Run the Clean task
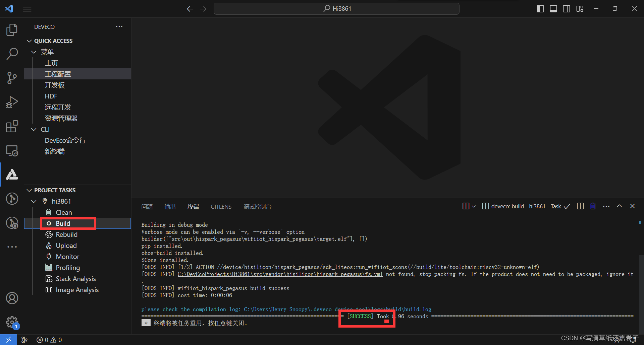Screen dimensions: 644x345 [77, 212]
